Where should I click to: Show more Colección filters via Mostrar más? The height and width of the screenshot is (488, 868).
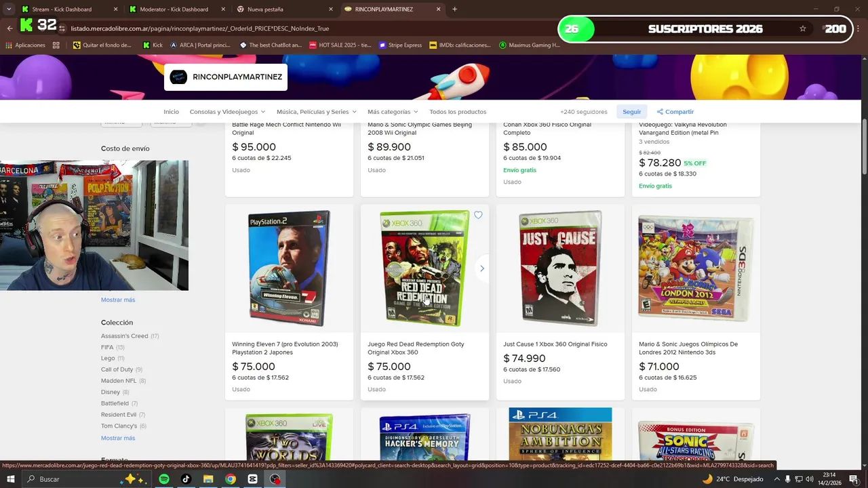[118, 438]
